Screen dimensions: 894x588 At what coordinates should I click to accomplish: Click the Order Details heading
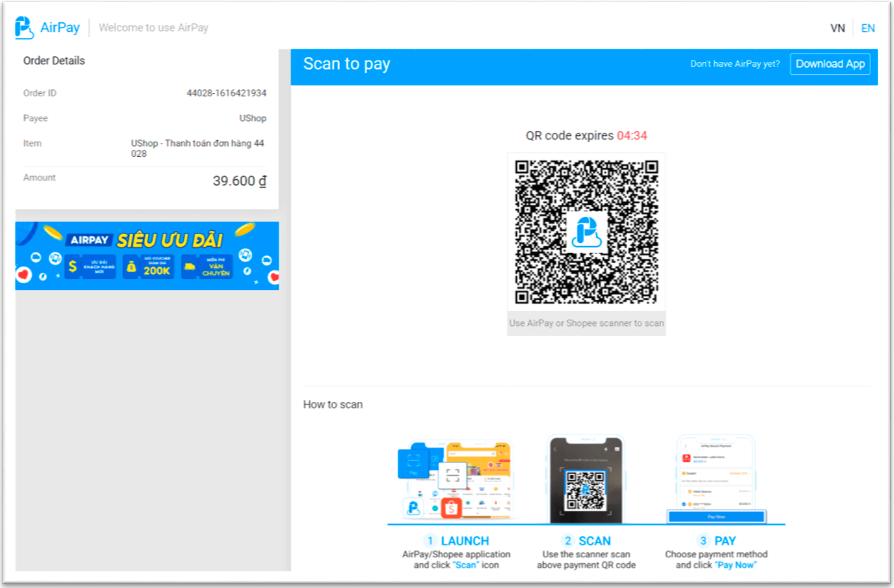pyautogui.click(x=54, y=61)
